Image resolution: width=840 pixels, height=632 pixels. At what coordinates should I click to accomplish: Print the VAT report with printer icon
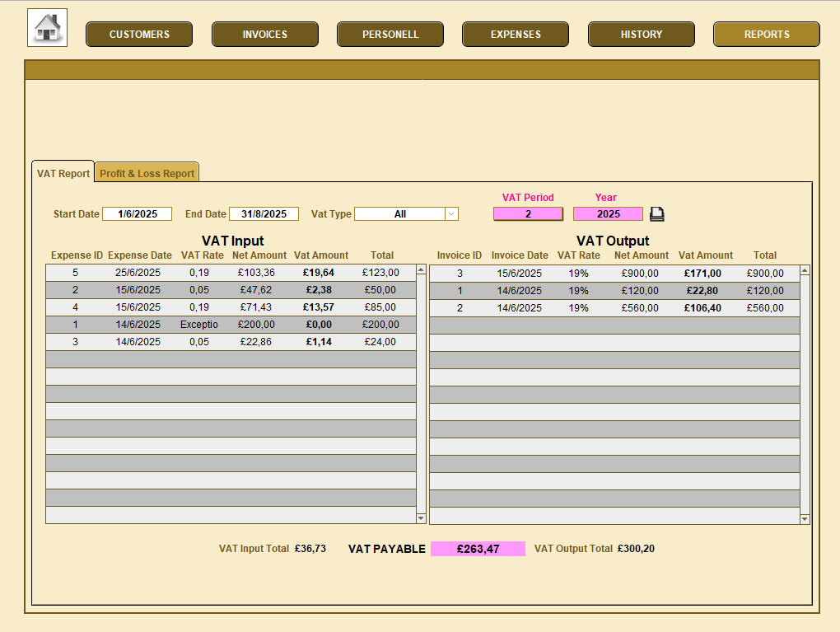(657, 214)
